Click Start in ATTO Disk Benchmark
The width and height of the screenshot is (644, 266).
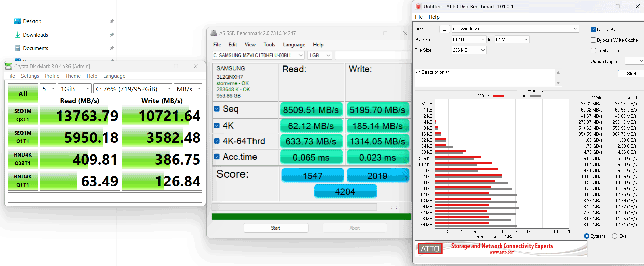(x=631, y=74)
